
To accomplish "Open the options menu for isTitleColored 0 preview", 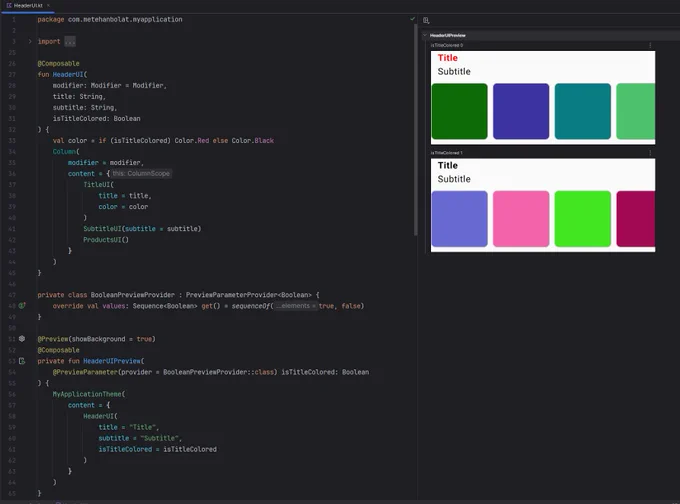I will (650, 45).
